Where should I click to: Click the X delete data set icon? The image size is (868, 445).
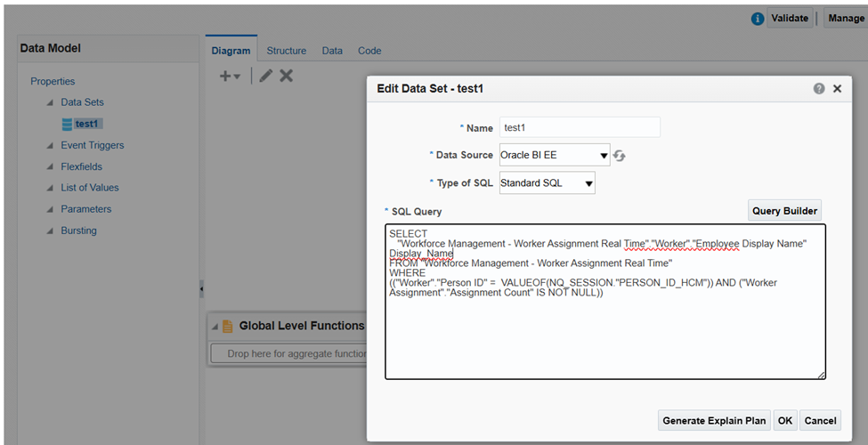[286, 76]
